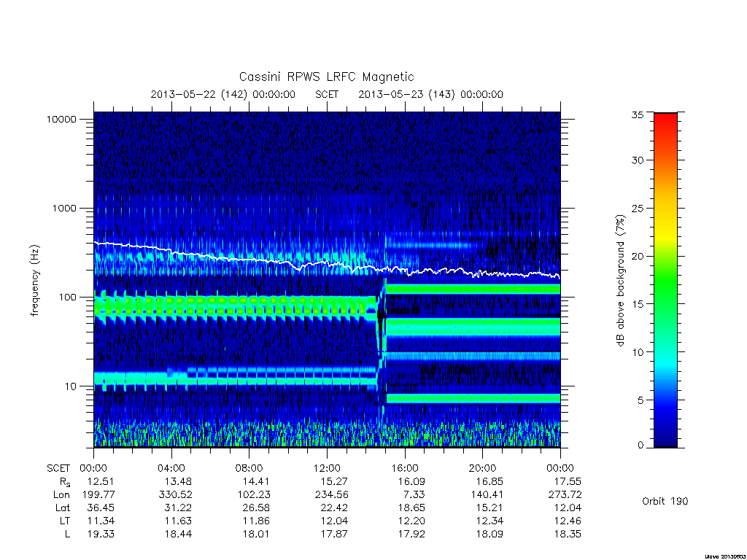Click the frequency (Hz) axis title
The image size is (747, 560).
click(34, 281)
